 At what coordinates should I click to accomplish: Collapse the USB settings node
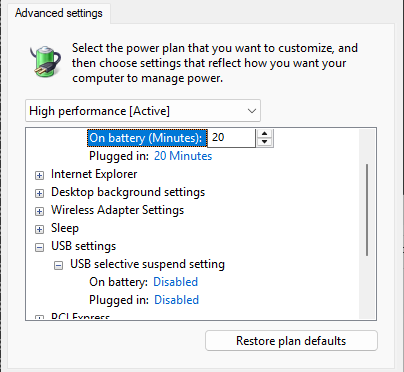39,247
